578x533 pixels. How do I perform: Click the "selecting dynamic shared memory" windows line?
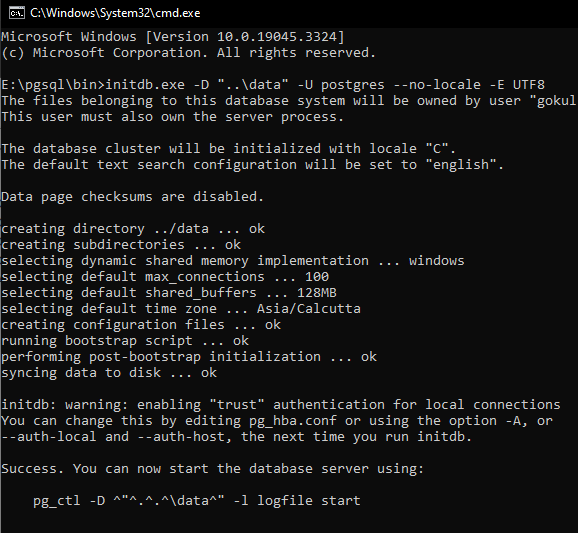coord(233,261)
